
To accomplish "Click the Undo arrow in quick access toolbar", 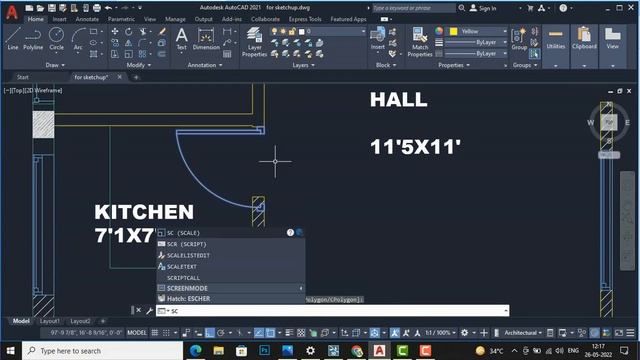I will [109, 8].
